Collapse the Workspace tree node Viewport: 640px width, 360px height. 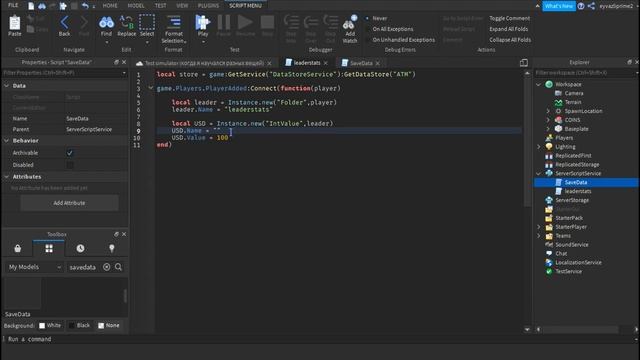(x=539, y=84)
